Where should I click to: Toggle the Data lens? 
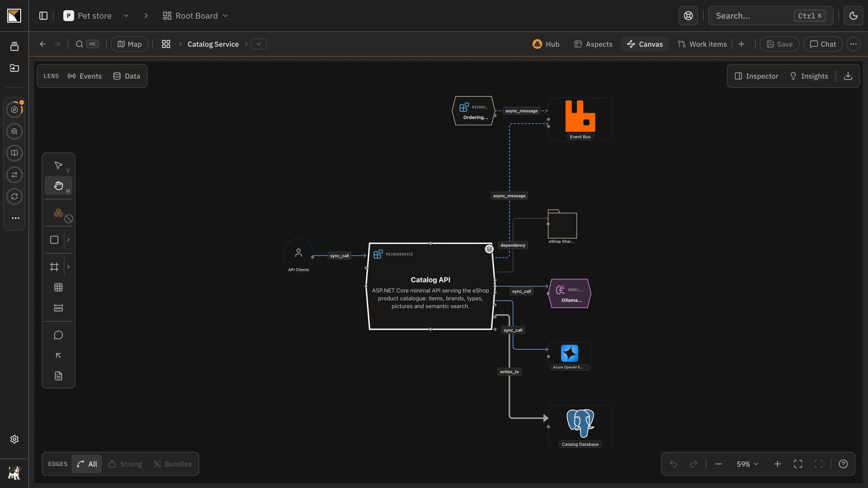[x=127, y=76]
